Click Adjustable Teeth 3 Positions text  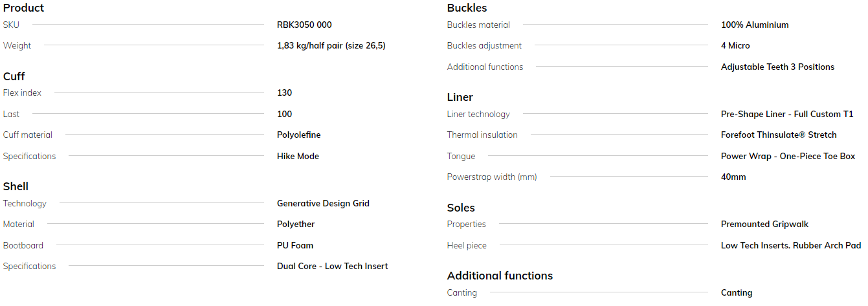point(777,67)
